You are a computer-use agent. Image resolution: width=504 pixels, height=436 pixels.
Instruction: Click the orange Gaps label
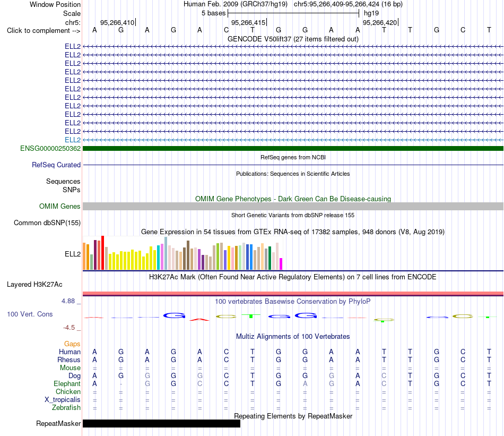[72, 344]
